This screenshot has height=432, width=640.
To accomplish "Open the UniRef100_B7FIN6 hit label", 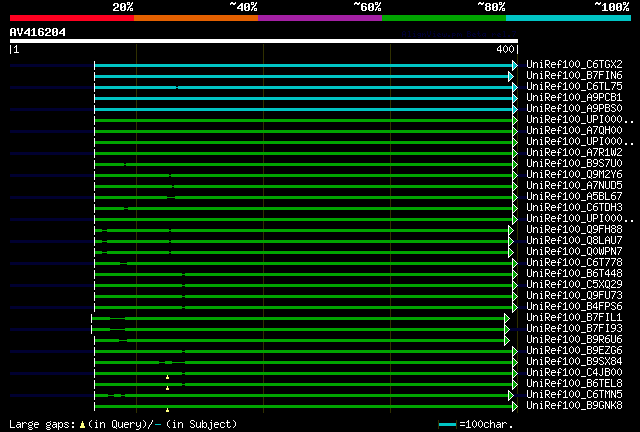I will click(x=574, y=76).
